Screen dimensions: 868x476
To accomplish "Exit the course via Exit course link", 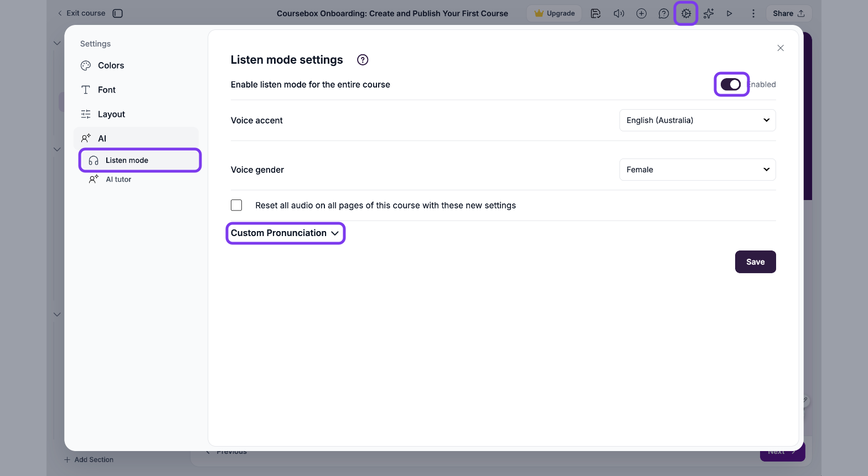I will (x=81, y=13).
